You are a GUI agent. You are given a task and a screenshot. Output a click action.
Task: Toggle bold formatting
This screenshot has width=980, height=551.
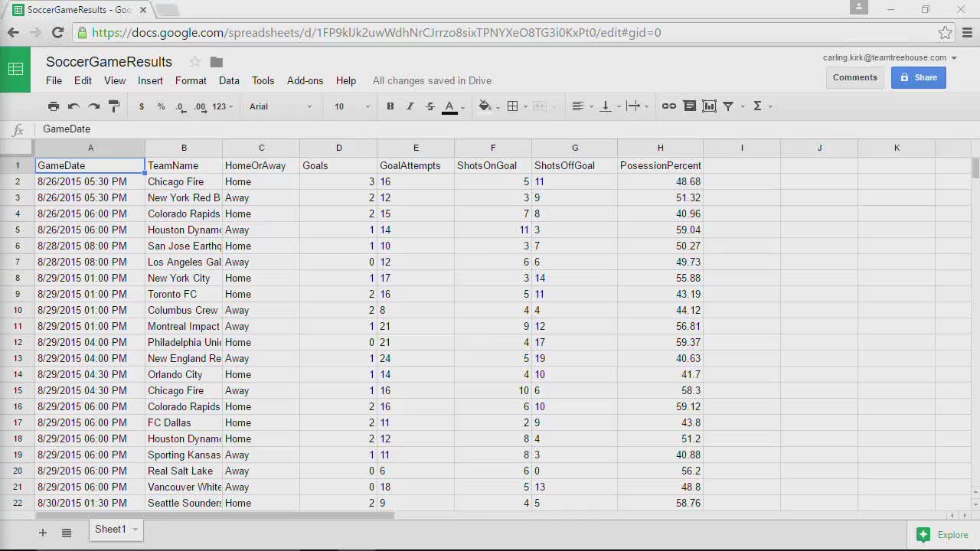[390, 106]
